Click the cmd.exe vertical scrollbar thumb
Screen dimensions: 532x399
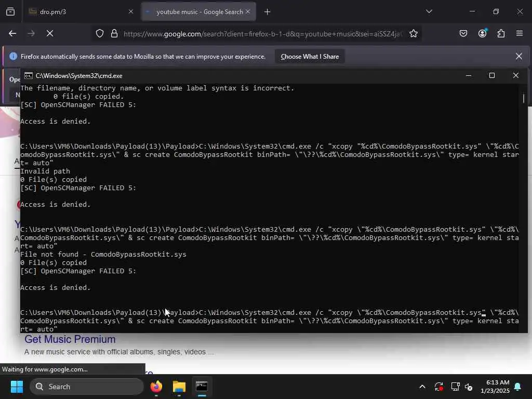click(524, 98)
